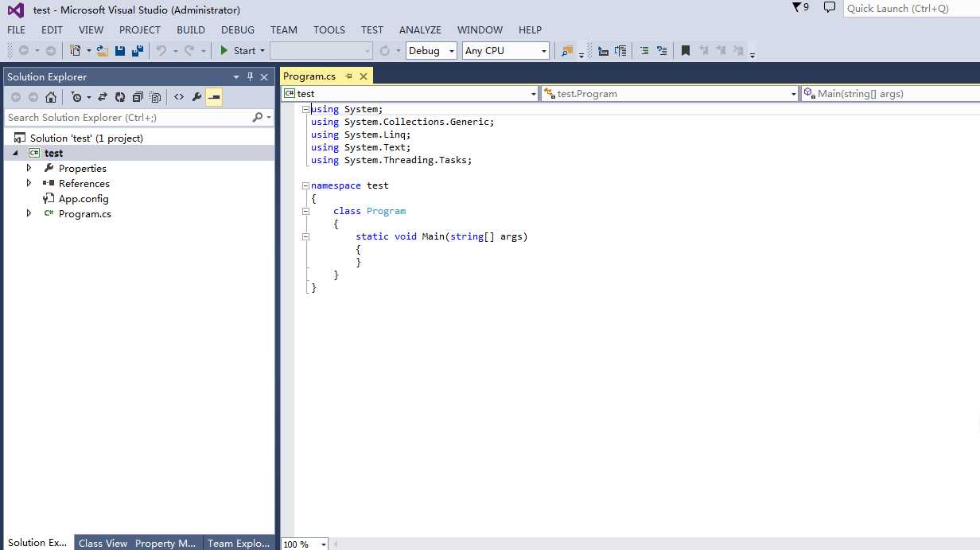This screenshot has height=550, width=980.
Task: Click Refresh icon in Solution Explorer
Action: pos(120,97)
